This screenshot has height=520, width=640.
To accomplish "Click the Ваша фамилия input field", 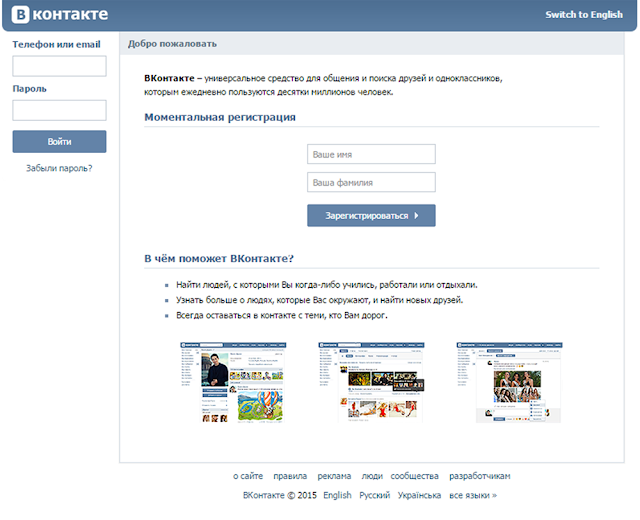I will pos(371,183).
